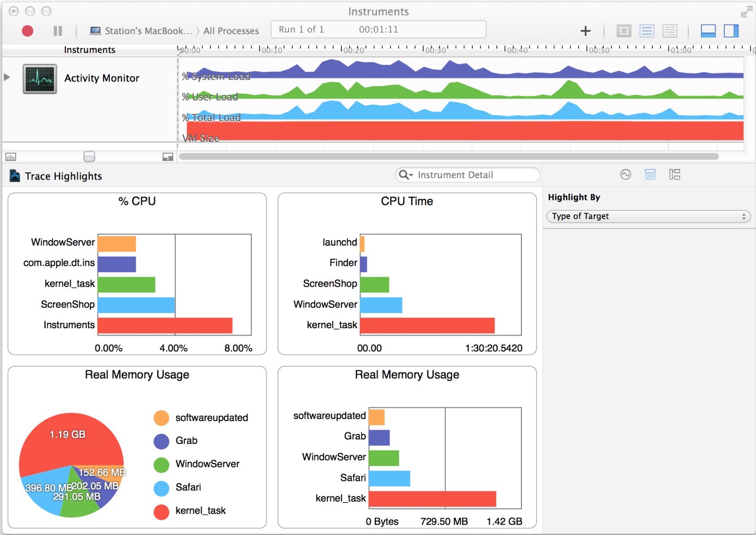Click the Grab bar in memory bar chart

coord(379,437)
